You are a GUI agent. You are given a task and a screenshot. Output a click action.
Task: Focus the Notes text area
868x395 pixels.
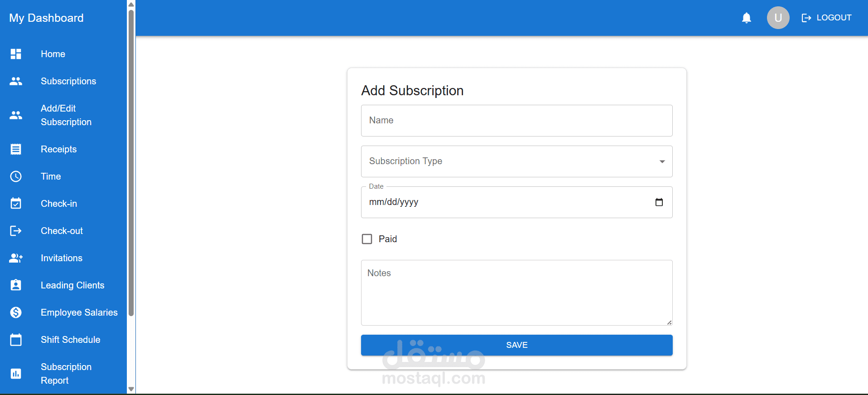517,293
